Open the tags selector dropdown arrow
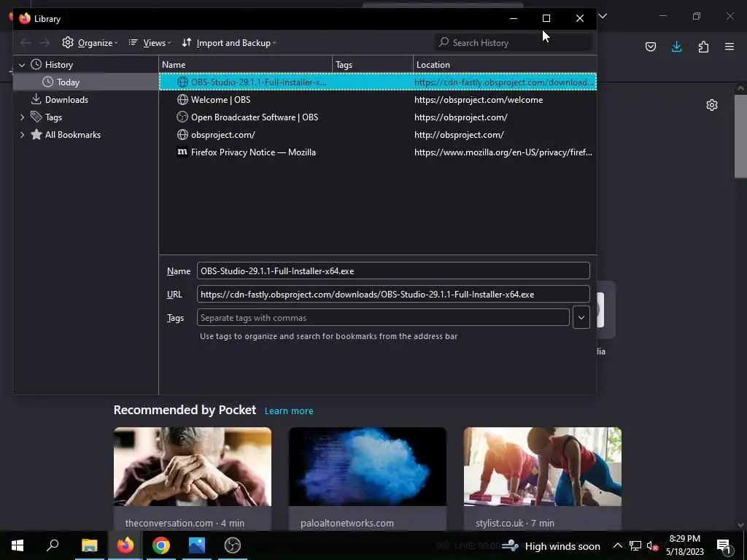 pos(581,318)
